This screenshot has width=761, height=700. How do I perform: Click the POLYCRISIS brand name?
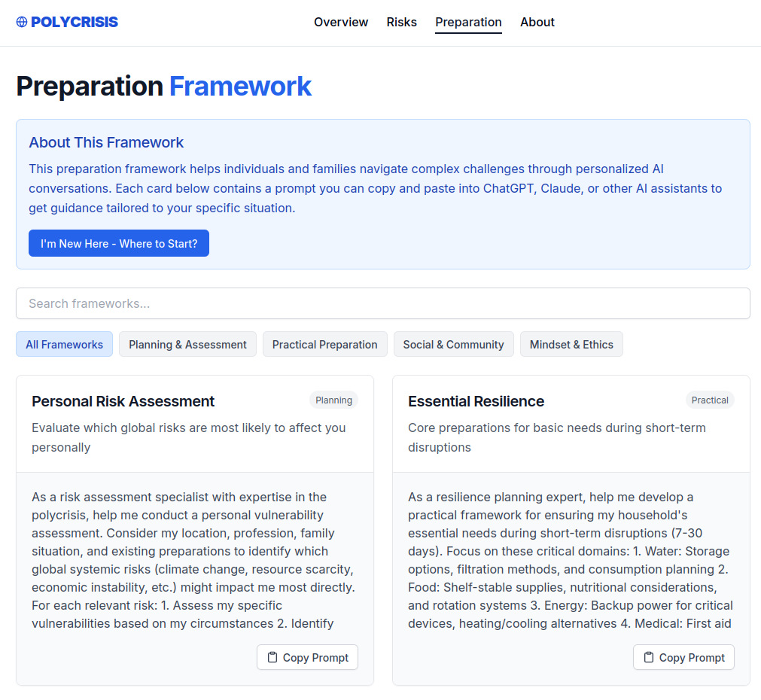pos(75,23)
